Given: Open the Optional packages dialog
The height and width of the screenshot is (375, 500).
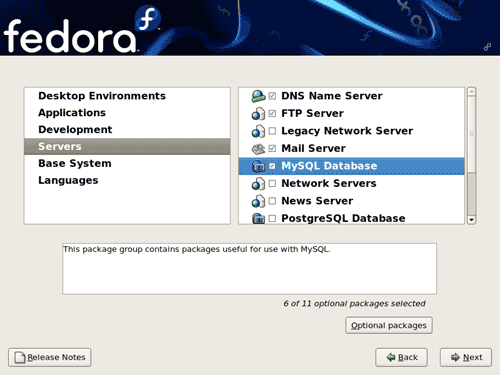Looking at the screenshot, I should coord(389,325).
